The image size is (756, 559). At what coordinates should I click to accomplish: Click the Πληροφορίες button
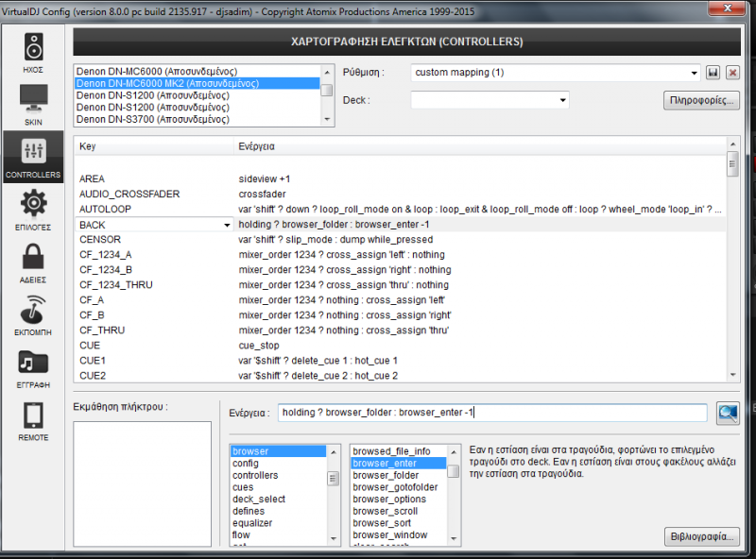click(701, 100)
